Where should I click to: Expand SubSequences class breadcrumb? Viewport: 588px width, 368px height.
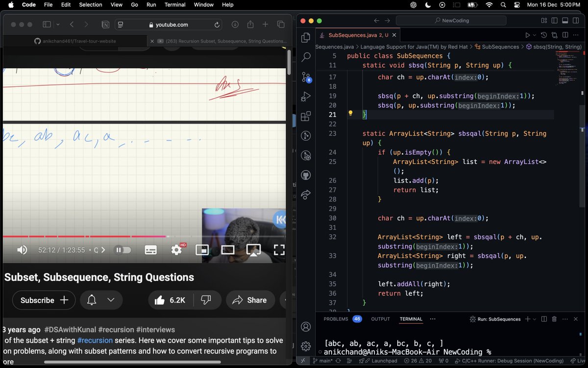click(x=496, y=47)
